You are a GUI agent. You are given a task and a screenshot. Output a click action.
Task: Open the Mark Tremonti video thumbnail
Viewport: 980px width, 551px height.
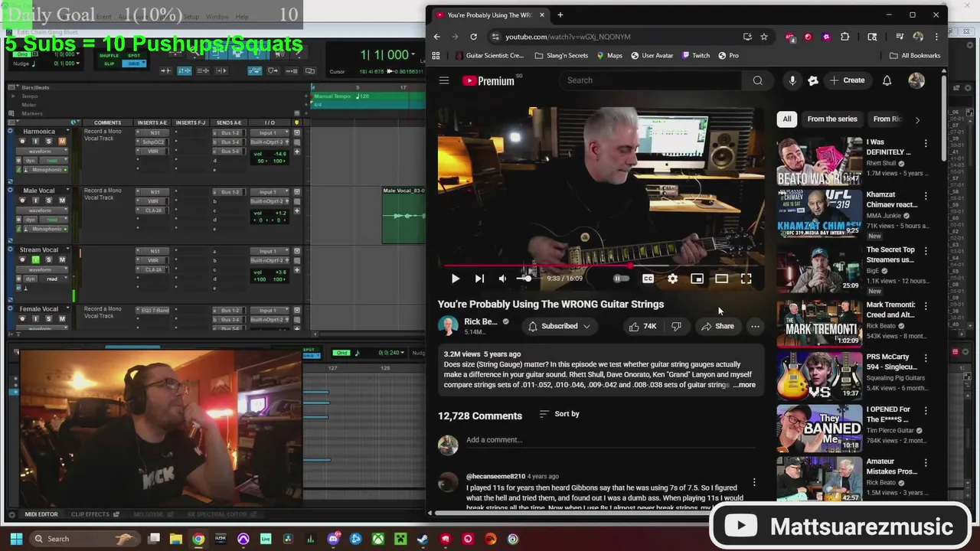click(x=819, y=323)
